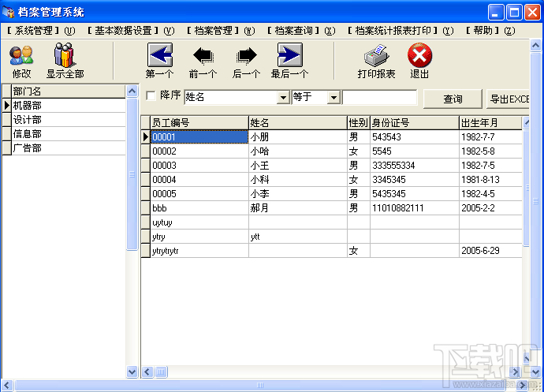
Task: Click the app icon in title bar
Action: [8, 12]
